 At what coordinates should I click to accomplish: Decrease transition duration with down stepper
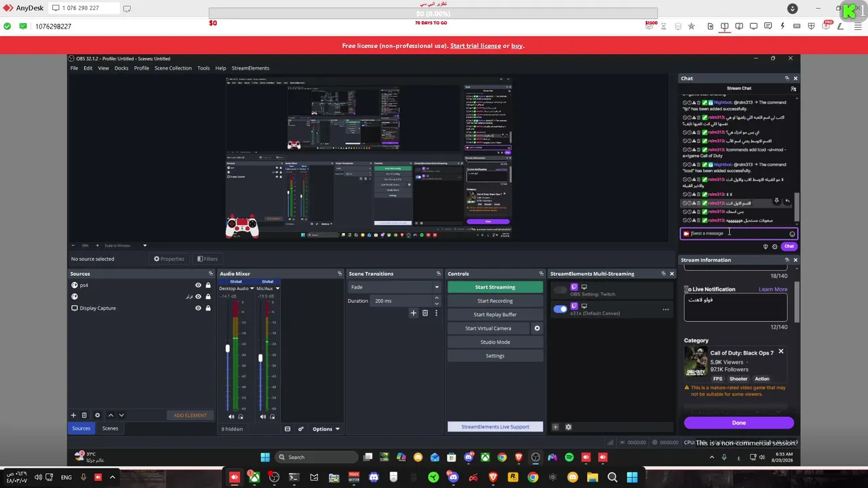tap(436, 304)
